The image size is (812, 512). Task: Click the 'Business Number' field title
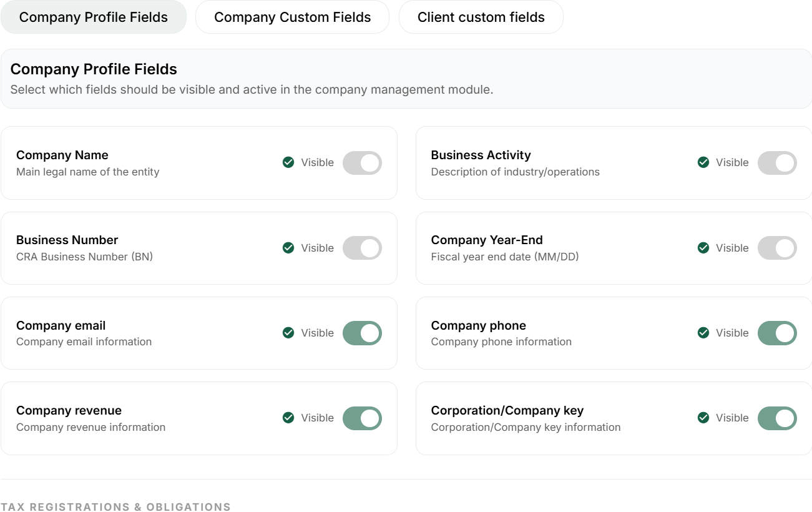pyautogui.click(x=67, y=240)
